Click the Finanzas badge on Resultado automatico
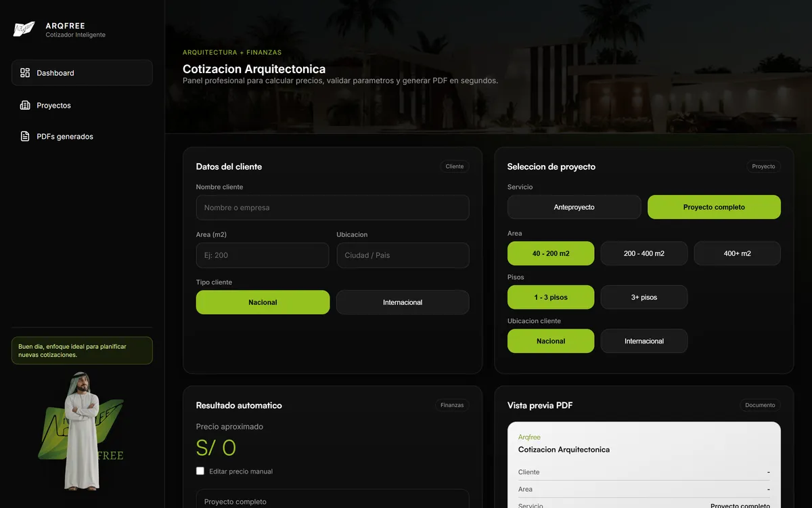 pyautogui.click(x=452, y=405)
